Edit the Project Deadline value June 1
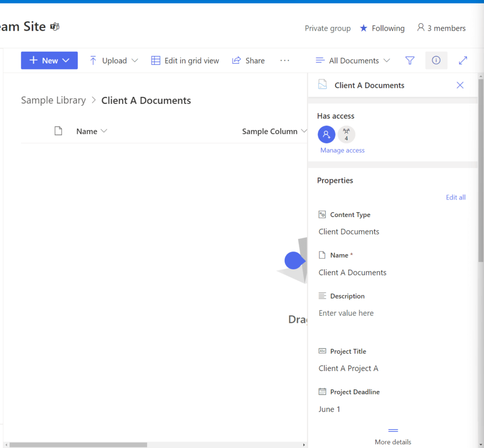Screen dimensions: 484x448 point(329,409)
